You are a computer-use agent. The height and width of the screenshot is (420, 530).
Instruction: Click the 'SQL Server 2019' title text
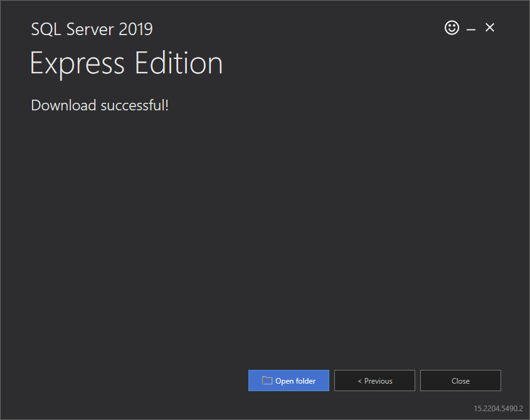point(92,29)
